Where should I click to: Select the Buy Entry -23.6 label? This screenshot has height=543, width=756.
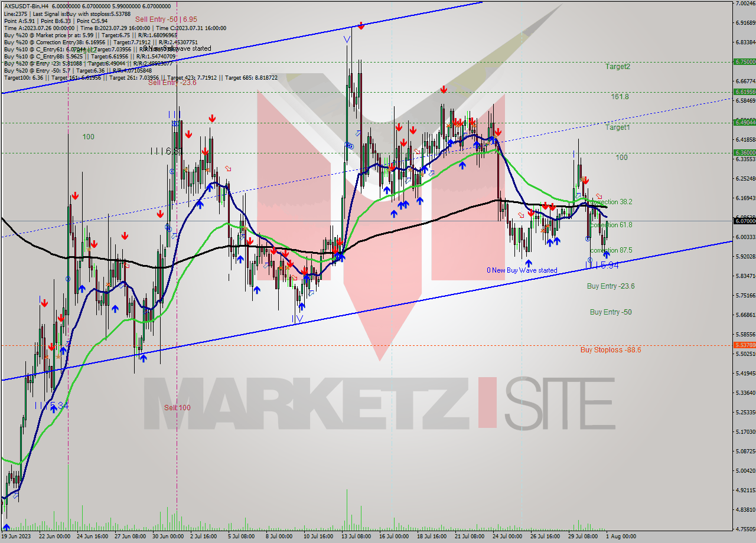611,286
